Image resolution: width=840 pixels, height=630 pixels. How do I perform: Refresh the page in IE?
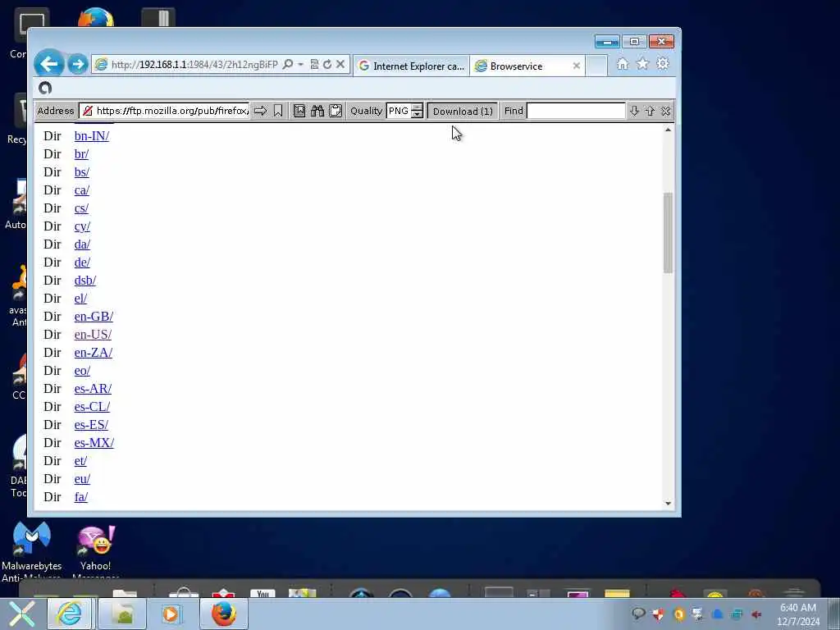click(x=326, y=64)
